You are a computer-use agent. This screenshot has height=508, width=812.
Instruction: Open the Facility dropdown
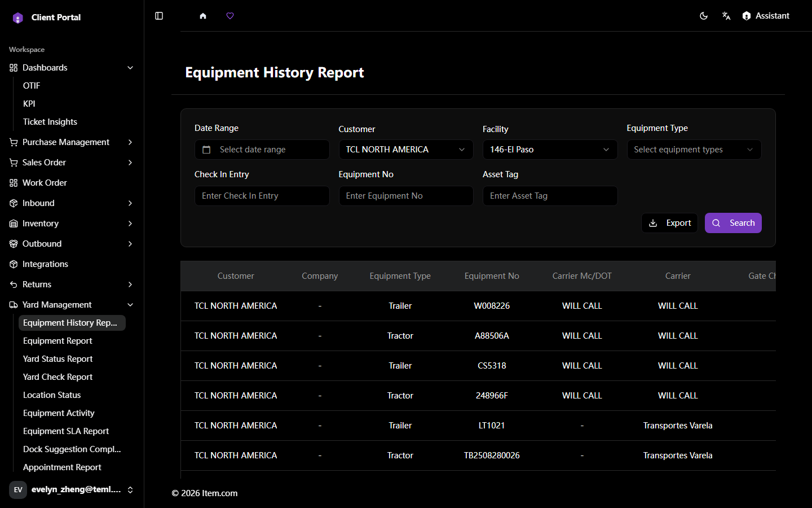(x=550, y=150)
